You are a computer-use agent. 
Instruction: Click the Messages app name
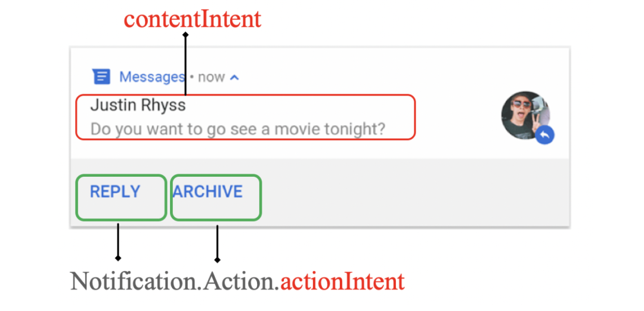pyautogui.click(x=151, y=77)
